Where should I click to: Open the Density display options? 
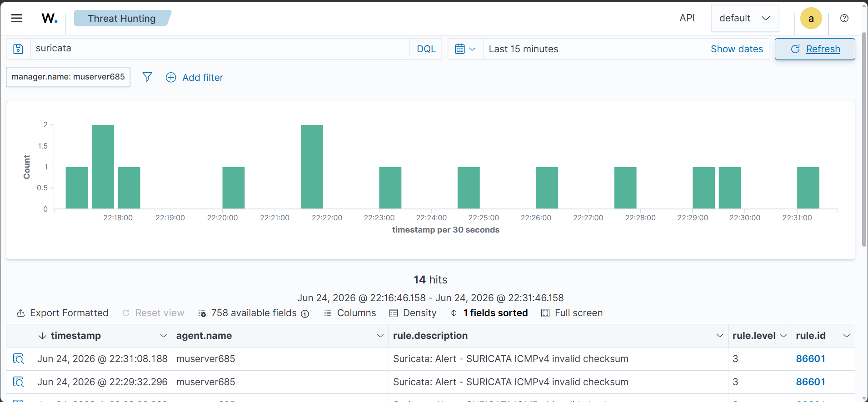click(x=413, y=313)
